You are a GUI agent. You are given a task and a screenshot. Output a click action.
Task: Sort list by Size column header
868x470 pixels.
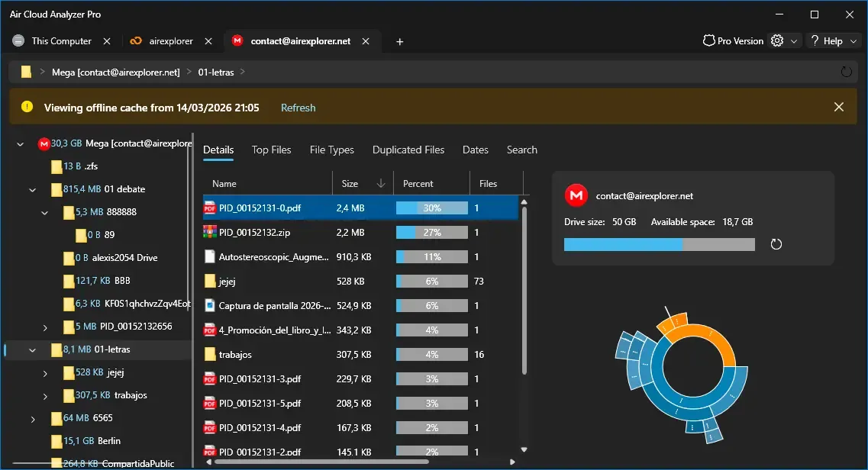(363, 184)
